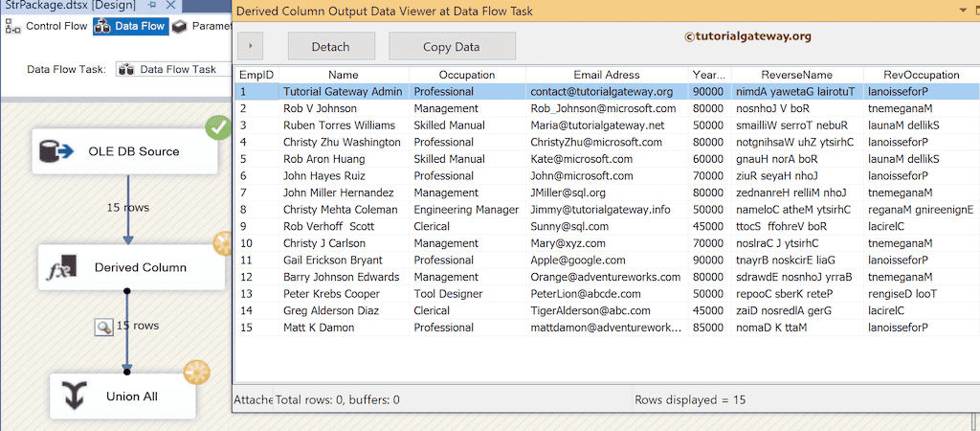Select the Union All transformation
This screenshot has width=980, height=431.
pyautogui.click(x=122, y=396)
